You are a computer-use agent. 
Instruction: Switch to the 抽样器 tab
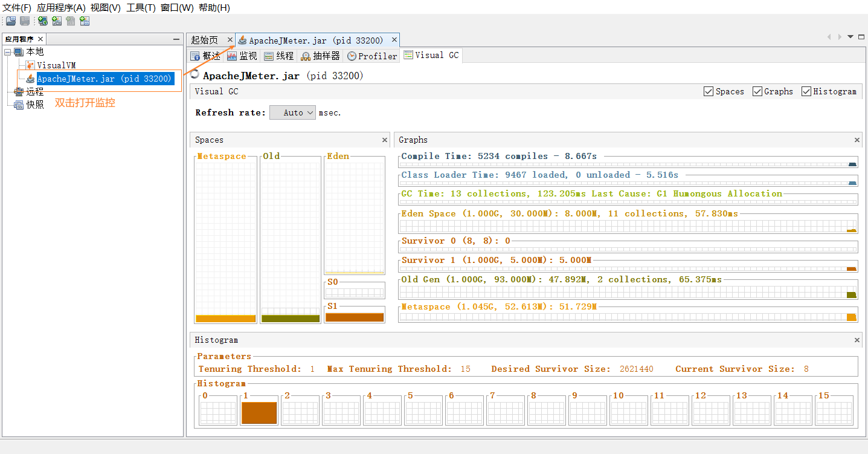[321, 56]
